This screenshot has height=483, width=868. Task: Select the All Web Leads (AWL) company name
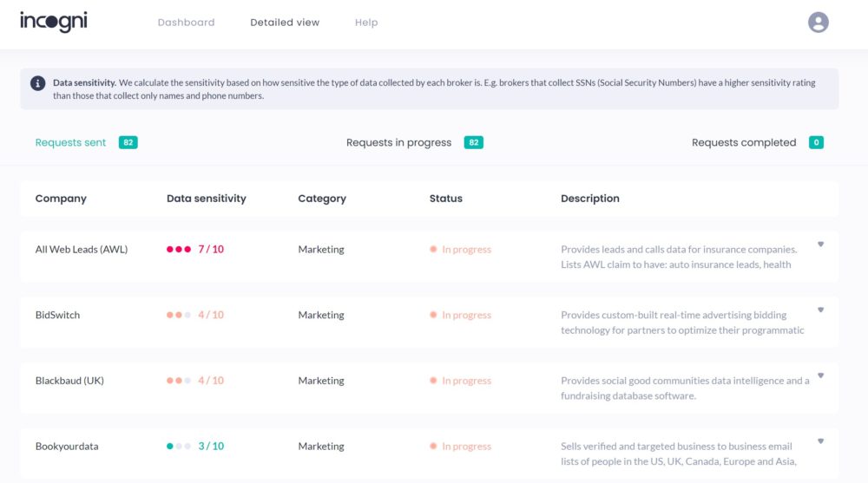(x=82, y=250)
